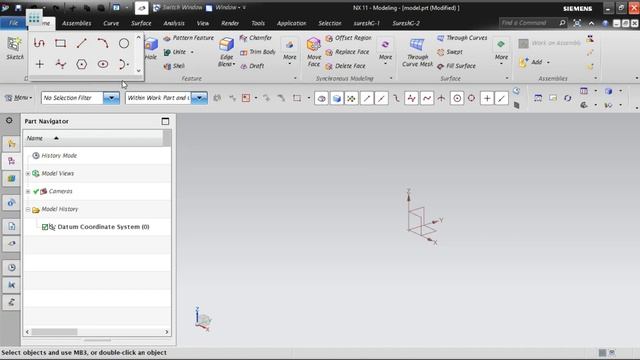Open the Assembly Navigator sidebar tab
Screen dimensions: 640x360
pos(11,144)
